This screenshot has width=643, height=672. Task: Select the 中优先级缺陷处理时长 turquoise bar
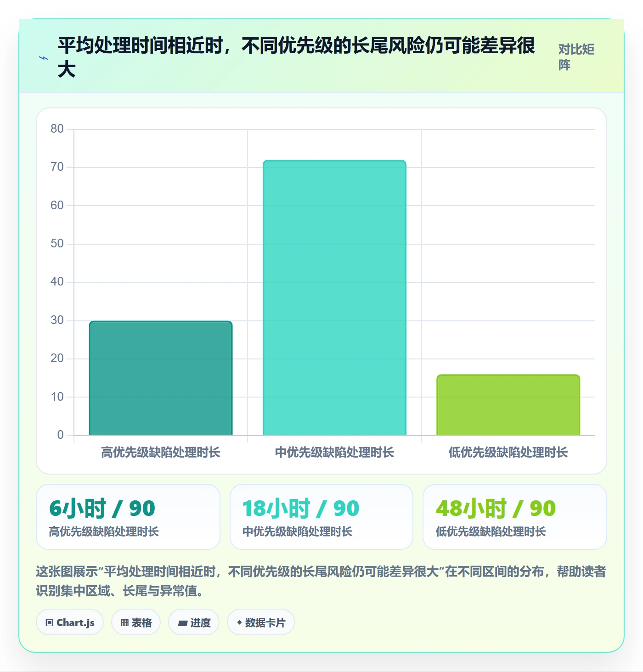[x=334, y=298]
